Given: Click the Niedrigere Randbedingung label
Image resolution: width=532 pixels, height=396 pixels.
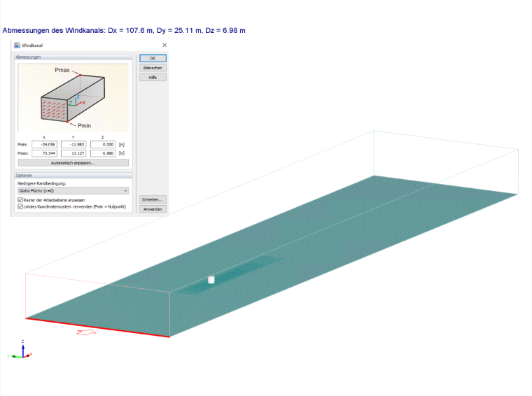Looking at the screenshot, I should [42, 183].
